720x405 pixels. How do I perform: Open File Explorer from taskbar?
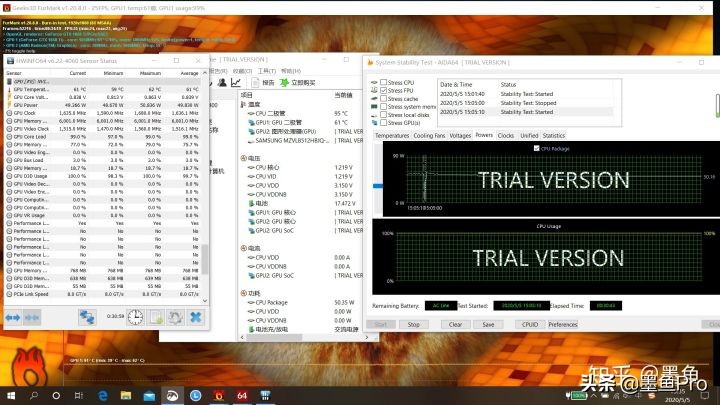tap(126, 395)
